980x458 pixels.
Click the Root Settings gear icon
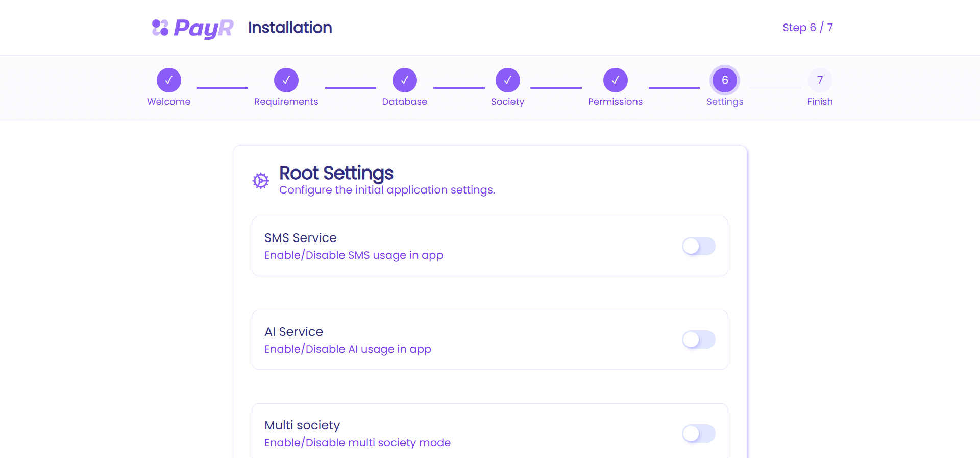pos(261,180)
